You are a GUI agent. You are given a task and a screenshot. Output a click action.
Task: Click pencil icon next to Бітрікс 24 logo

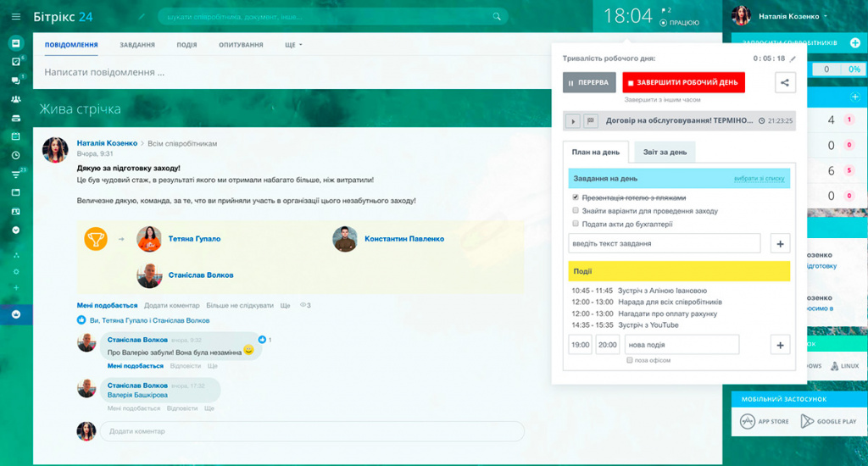pyautogui.click(x=142, y=17)
